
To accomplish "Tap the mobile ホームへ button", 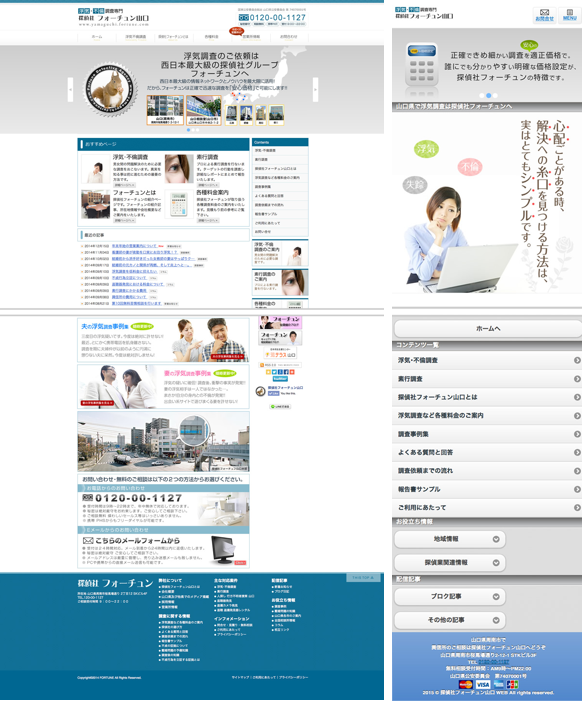I will pyautogui.click(x=488, y=329).
